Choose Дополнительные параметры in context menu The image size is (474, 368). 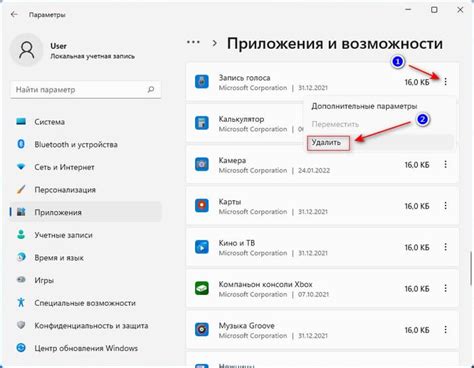coord(364,106)
